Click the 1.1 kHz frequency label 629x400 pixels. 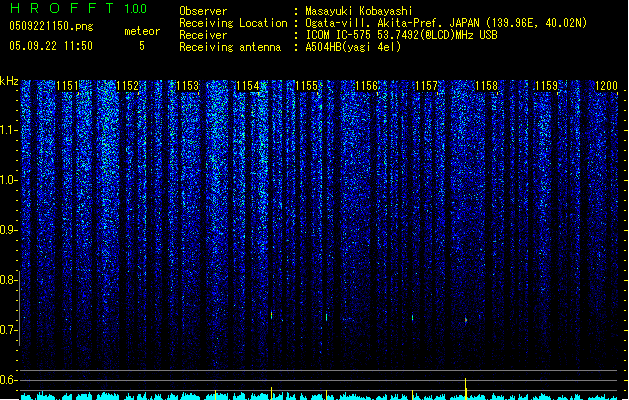tap(8, 130)
